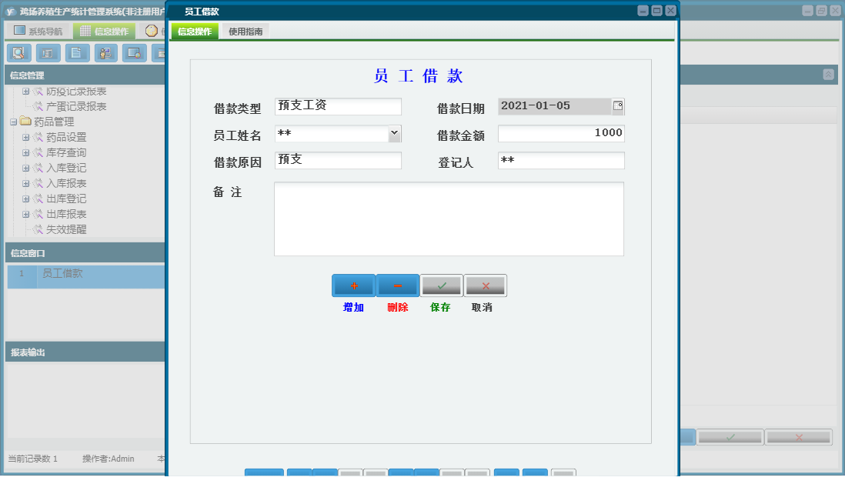
Task: Select the search magnifier tool in the toolbar
Action: coord(19,53)
